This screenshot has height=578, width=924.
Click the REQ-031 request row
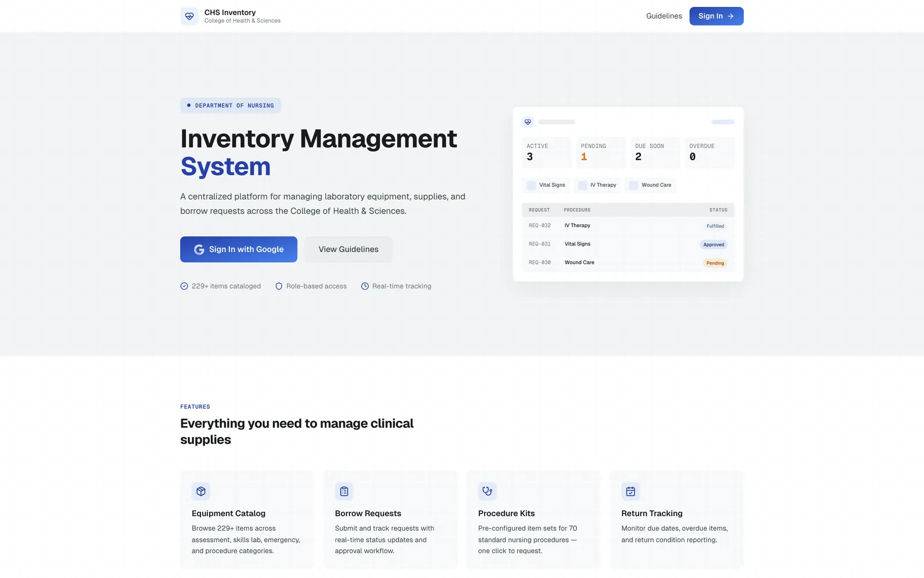pyautogui.click(x=628, y=244)
